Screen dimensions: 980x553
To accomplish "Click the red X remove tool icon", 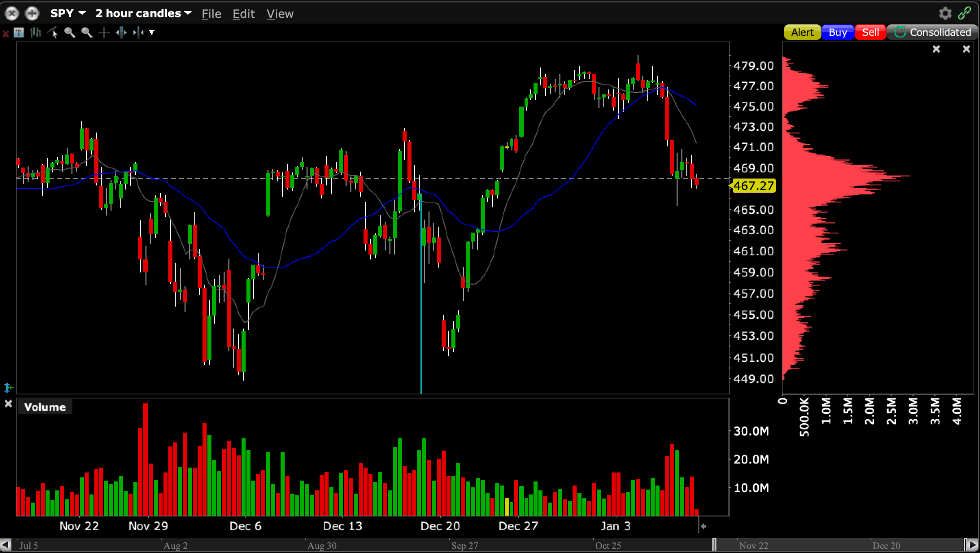I will point(6,33).
